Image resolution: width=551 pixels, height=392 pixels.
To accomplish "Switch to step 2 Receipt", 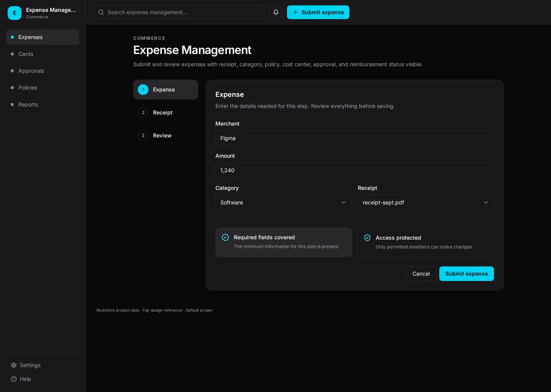I will click(166, 113).
